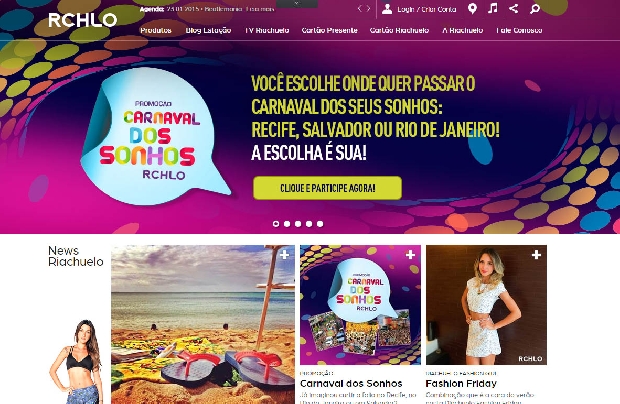This screenshot has height=404, width=620.
Task: Expand the collapsed top bar chevron
Action: pos(297,3)
